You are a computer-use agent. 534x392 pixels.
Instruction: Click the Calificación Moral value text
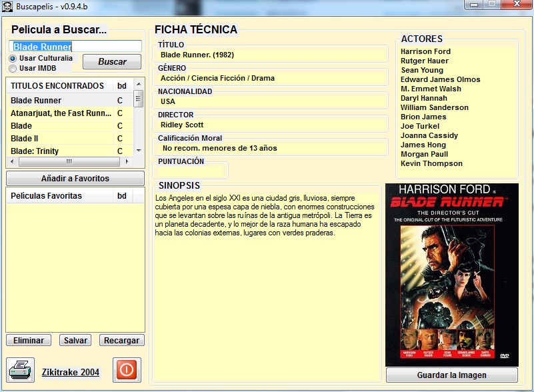click(219, 148)
